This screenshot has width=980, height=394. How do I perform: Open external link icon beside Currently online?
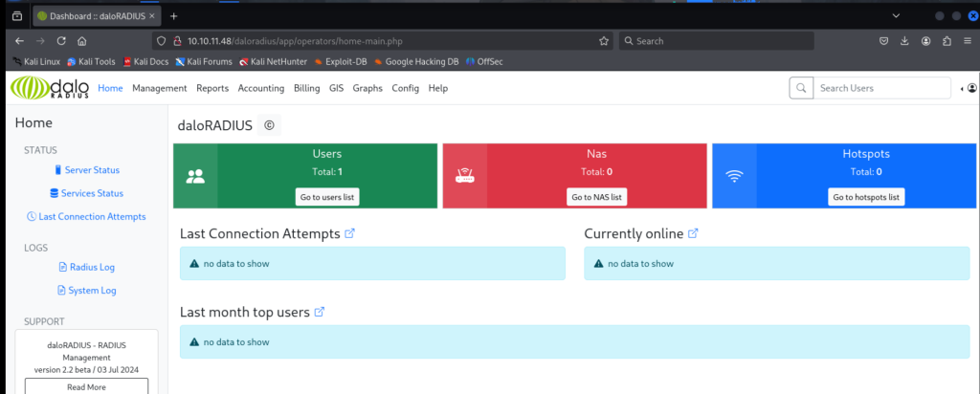pos(693,233)
